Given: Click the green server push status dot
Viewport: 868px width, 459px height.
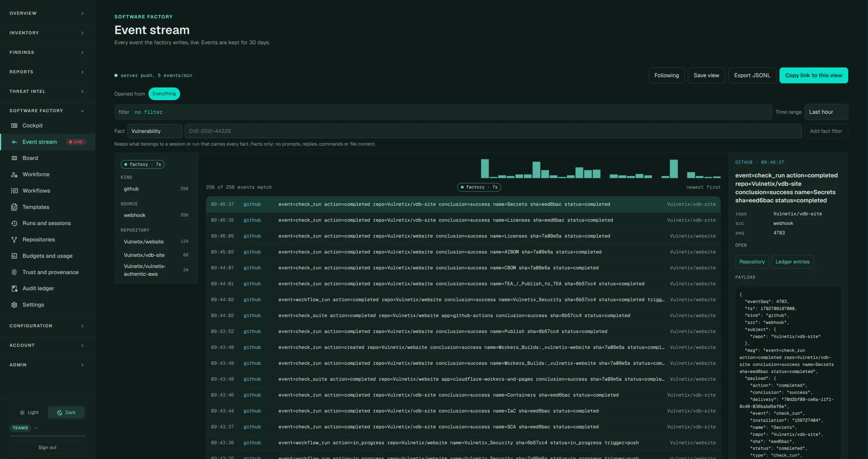Looking at the screenshot, I should tap(116, 75).
